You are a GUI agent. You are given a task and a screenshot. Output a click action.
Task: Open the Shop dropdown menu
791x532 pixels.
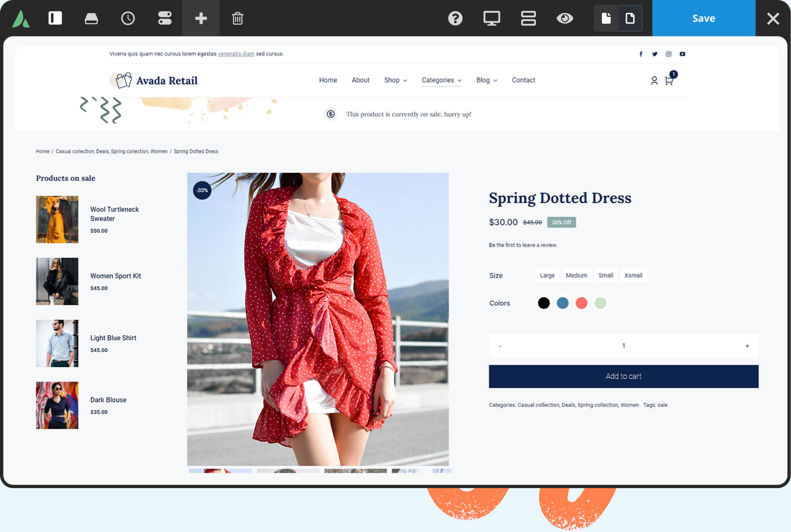click(x=395, y=80)
